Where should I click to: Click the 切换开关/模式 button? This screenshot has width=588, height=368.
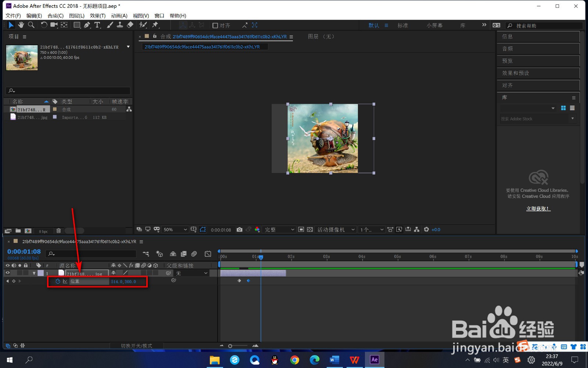click(137, 346)
